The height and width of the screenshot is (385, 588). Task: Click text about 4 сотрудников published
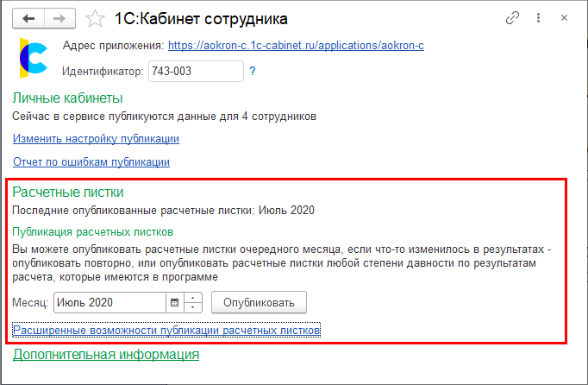pyautogui.click(x=165, y=117)
